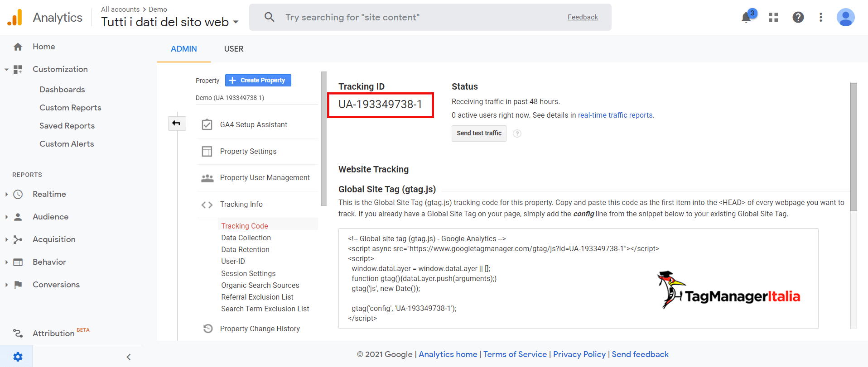Screen dimensions: 868x367
Task: Collapse the left navigation sidebar chevron
Action: coord(129,357)
